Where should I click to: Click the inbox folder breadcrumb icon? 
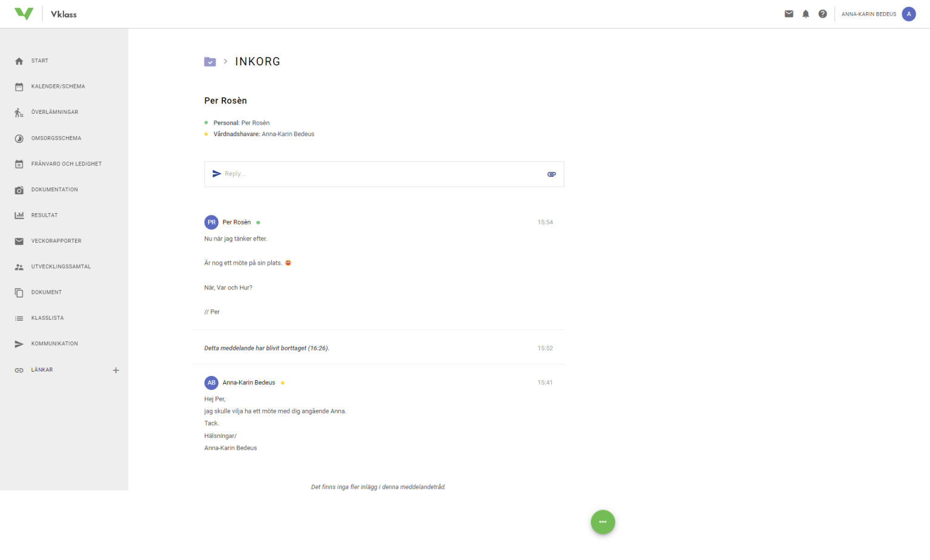click(210, 62)
